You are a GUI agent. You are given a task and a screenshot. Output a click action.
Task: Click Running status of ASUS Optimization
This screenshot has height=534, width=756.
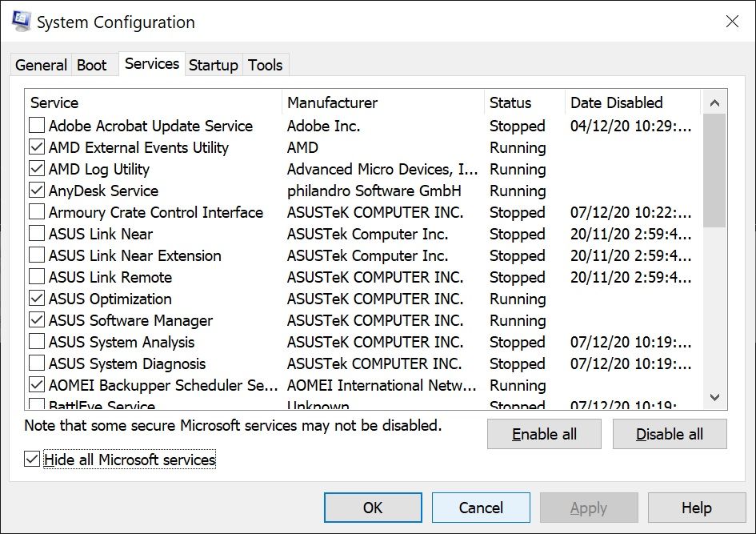pos(518,299)
